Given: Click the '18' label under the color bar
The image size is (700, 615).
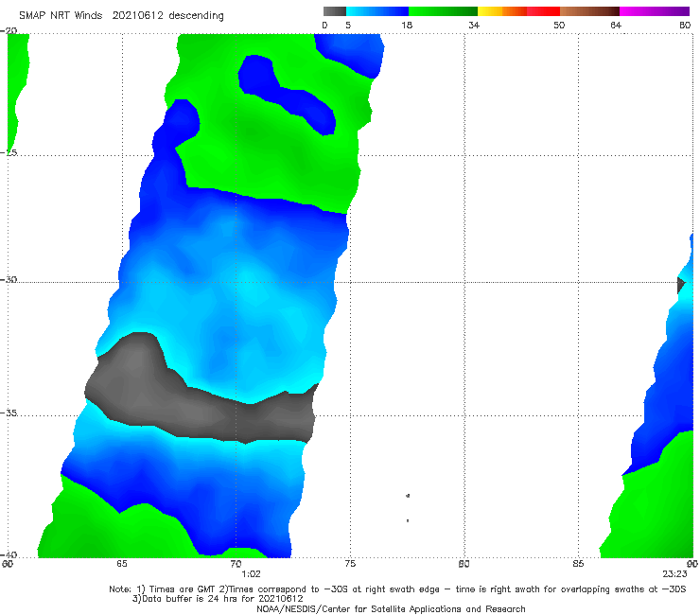Looking at the screenshot, I should tap(407, 25).
